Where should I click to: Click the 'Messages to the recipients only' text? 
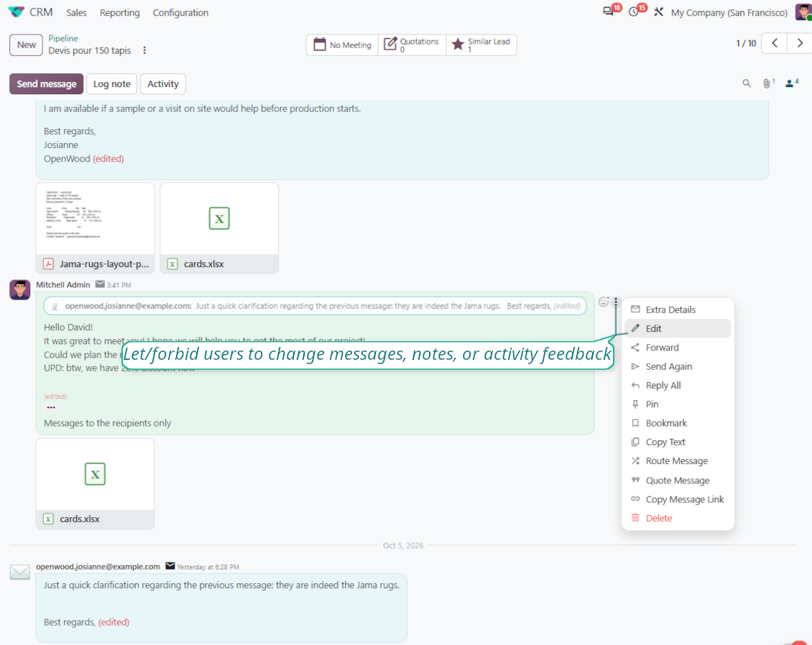(x=107, y=424)
